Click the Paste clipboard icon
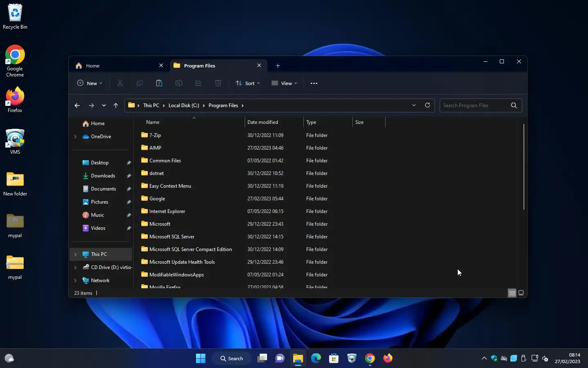The image size is (588, 368). [159, 83]
